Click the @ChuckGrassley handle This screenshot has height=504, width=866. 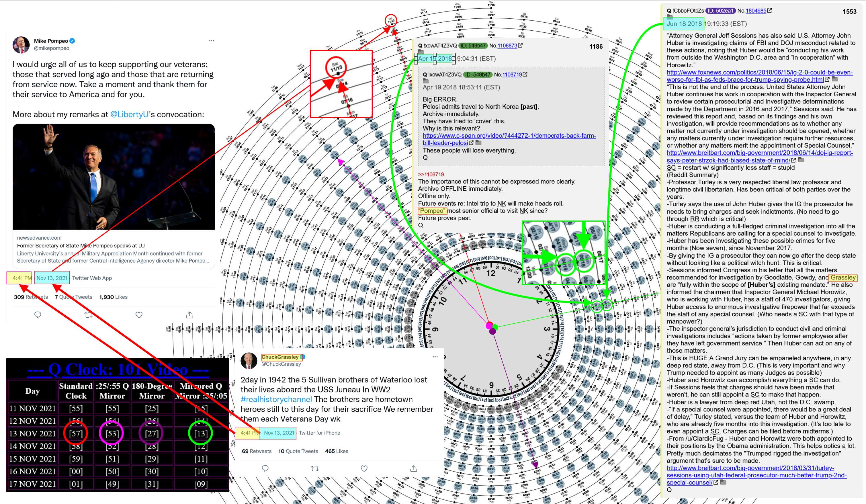click(x=281, y=364)
